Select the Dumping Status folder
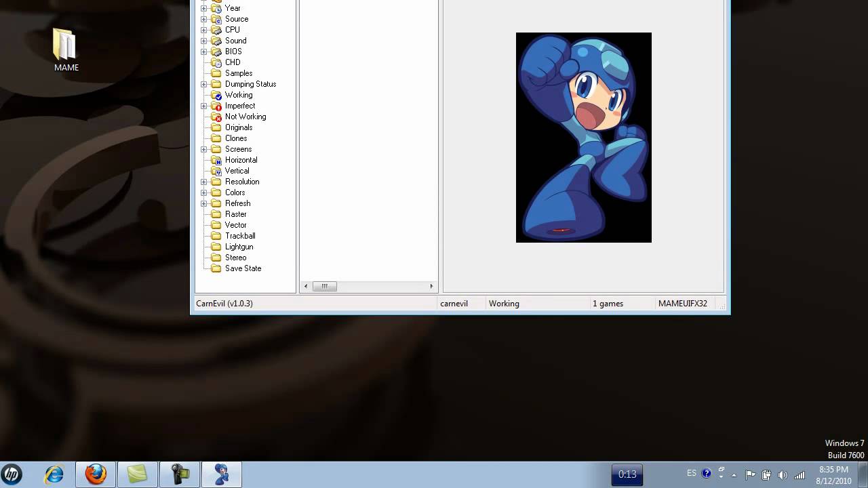This screenshot has width=868, height=488. (x=243, y=84)
